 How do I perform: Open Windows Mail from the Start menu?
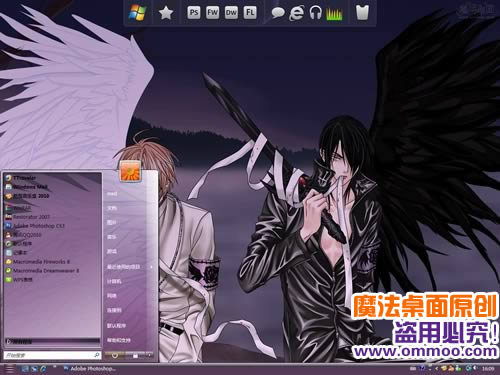(27, 187)
